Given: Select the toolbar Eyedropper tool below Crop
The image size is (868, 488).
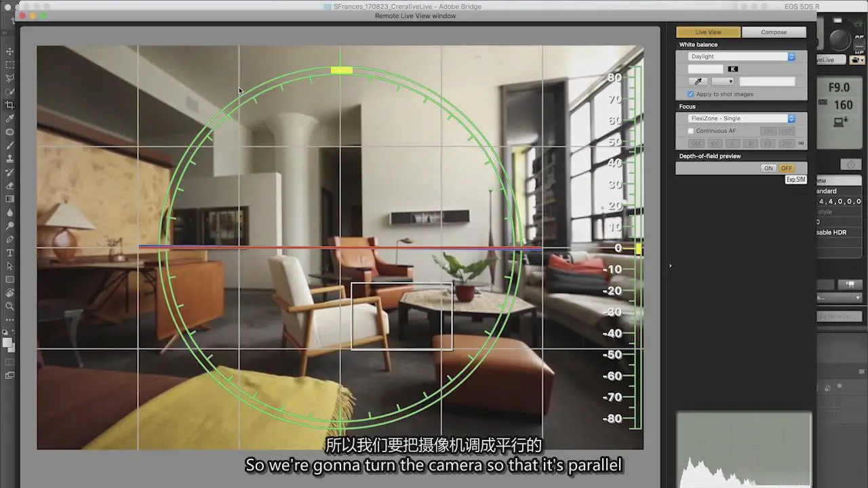Looking at the screenshot, I should coord(9,119).
